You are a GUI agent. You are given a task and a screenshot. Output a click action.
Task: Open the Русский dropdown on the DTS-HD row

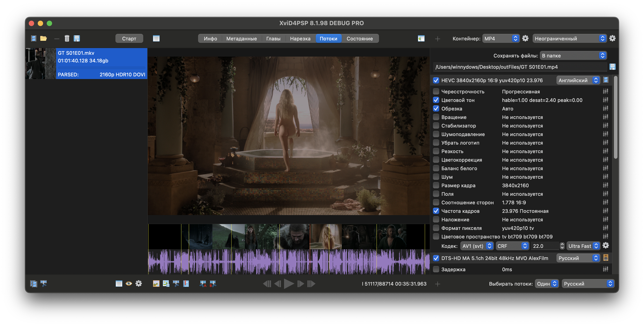coord(578,258)
